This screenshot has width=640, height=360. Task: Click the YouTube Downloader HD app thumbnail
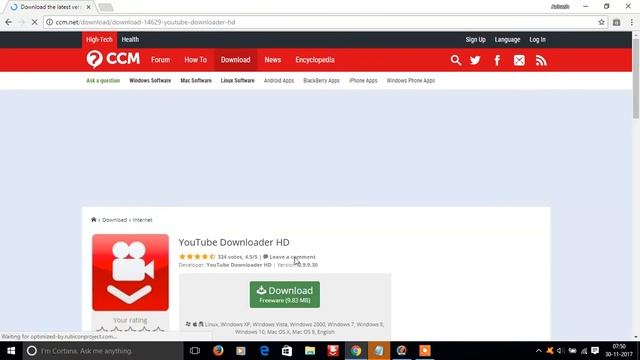[x=130, y=272]
